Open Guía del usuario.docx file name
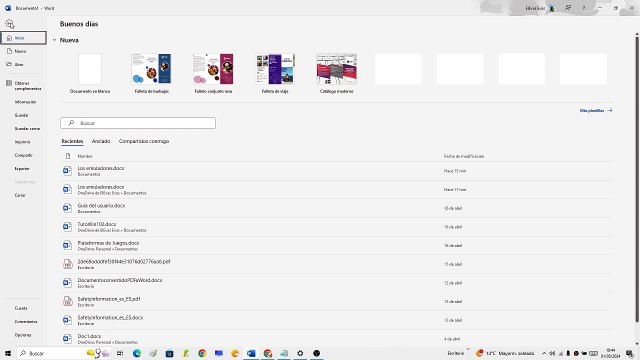 pos(101,206)
